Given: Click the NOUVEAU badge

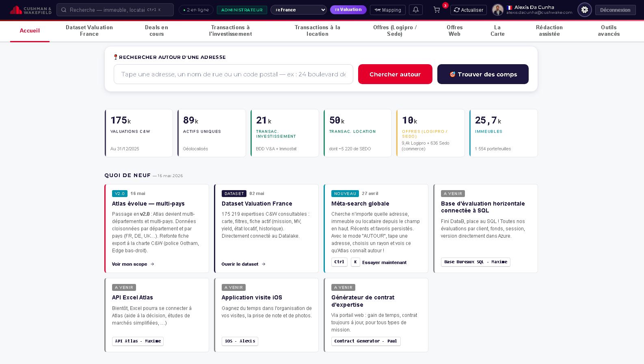Looking at the screenshot, I should (x=345, y=194).
